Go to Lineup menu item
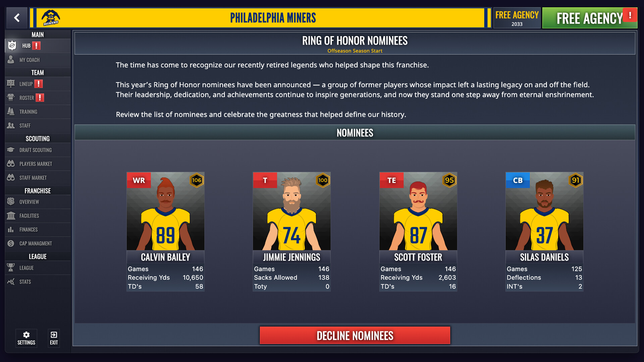Image resolution: width=644 pixels, height=362 pixels. [38, 84]
